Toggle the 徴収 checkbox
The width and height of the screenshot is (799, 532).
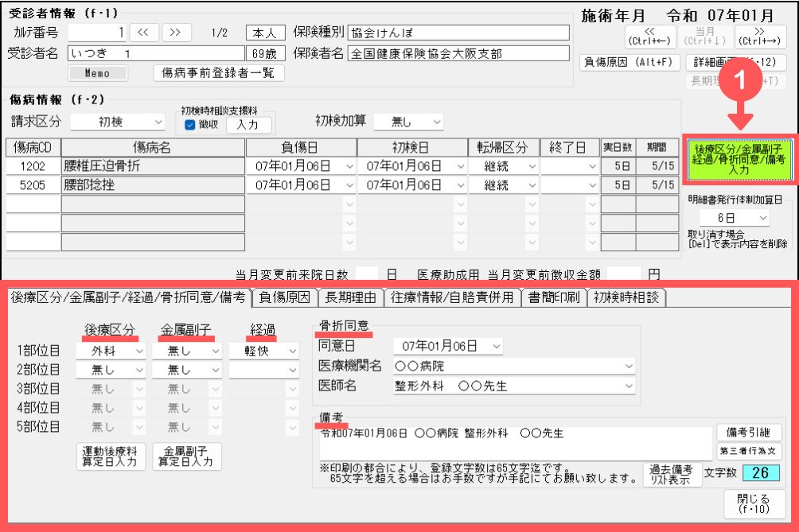(189, 124)
